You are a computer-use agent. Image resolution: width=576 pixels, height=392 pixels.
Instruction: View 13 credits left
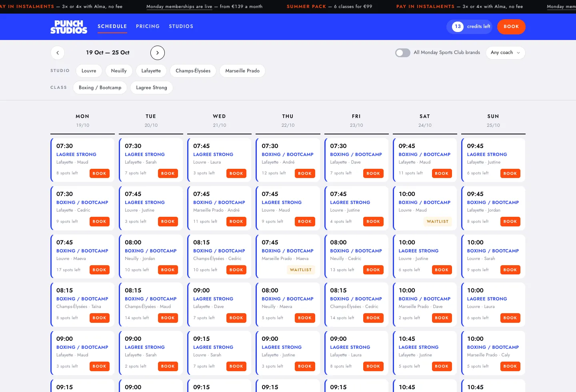point(470,27)
